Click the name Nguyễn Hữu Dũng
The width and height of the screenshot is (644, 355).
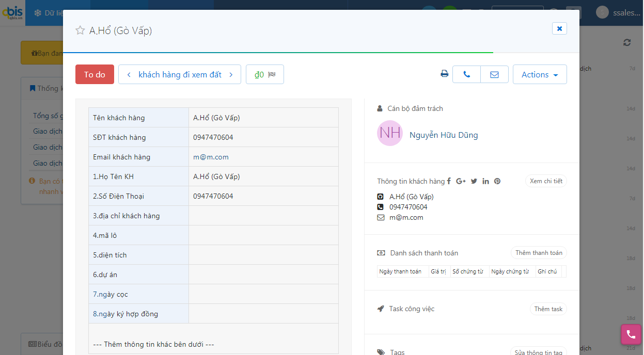[444, 135]
